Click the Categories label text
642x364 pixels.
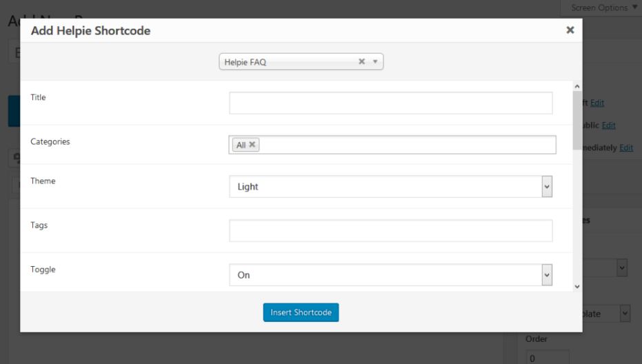[50, 141]
